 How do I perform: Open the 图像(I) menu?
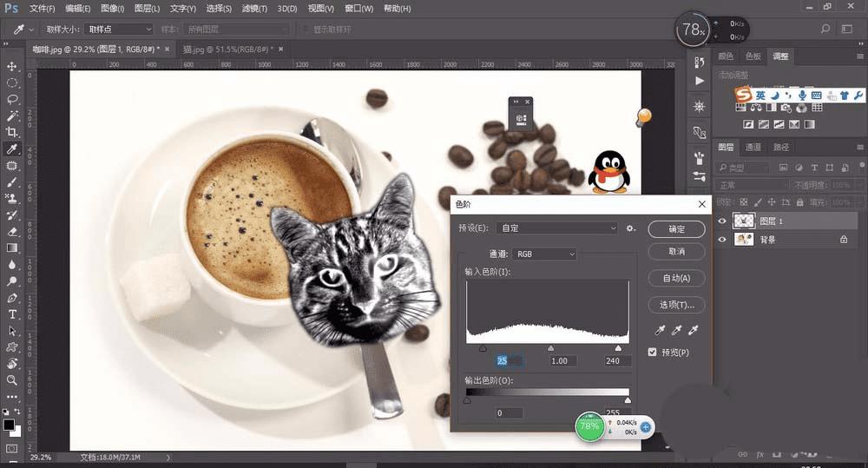point(112,9)
